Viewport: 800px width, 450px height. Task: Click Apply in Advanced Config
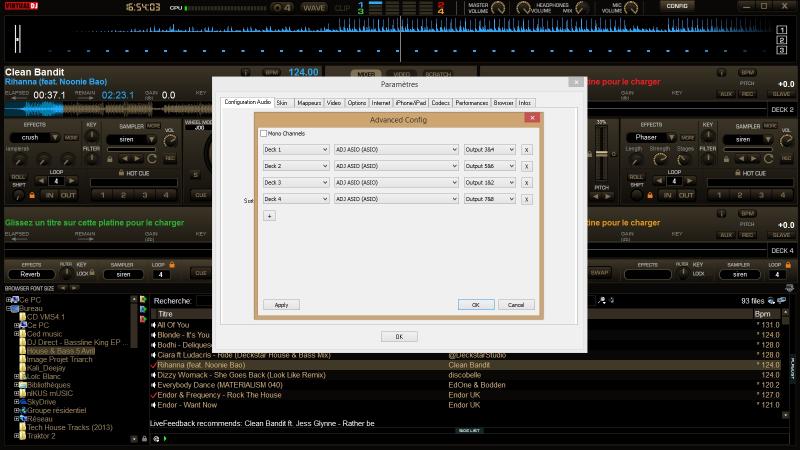click(281, 304)
